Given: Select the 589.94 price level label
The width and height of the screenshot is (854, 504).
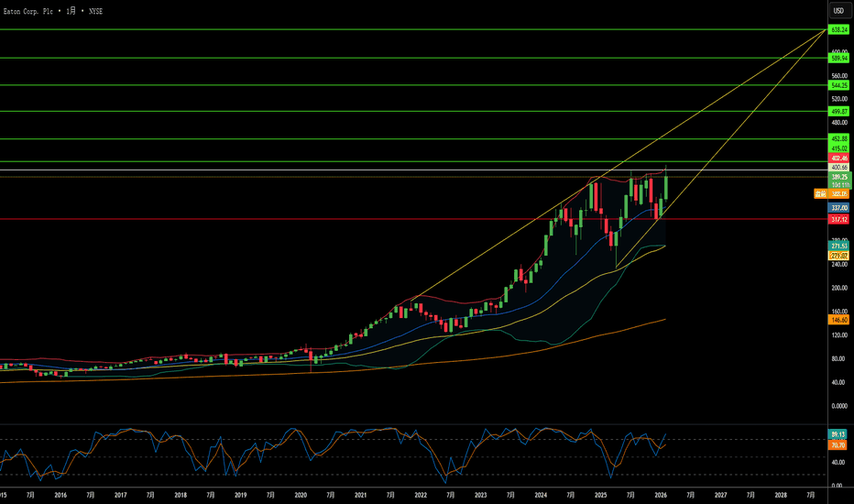Looking at the screenshot, I should [x=838, y=58].
